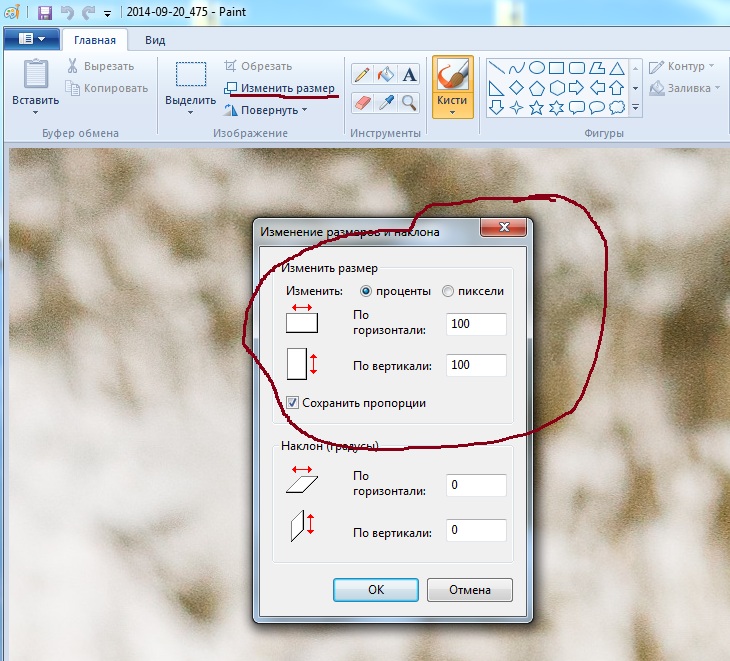Choose the cloud callout shape
The image size is (730, 661).
[617, 108]
